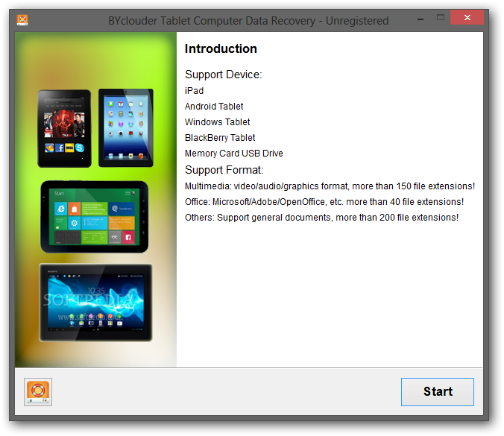
Task: Click the Sony Android tablet image
Action: click(95, 303)
